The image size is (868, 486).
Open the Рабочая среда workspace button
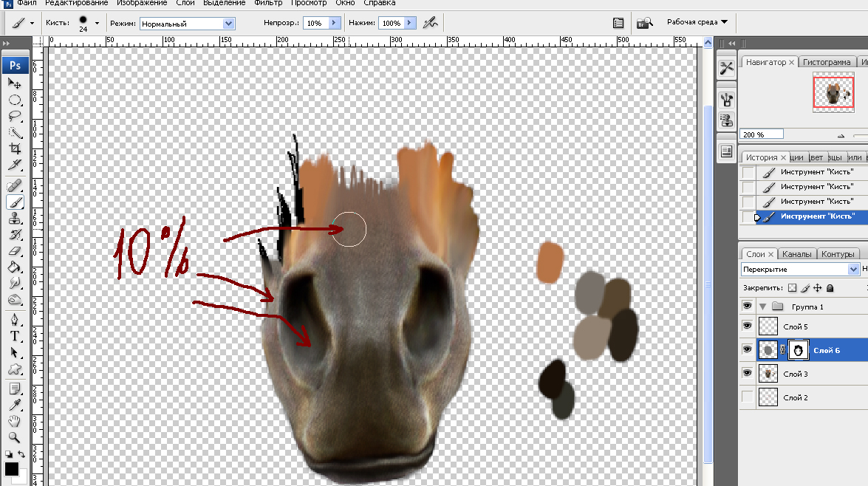click(697, 22)
